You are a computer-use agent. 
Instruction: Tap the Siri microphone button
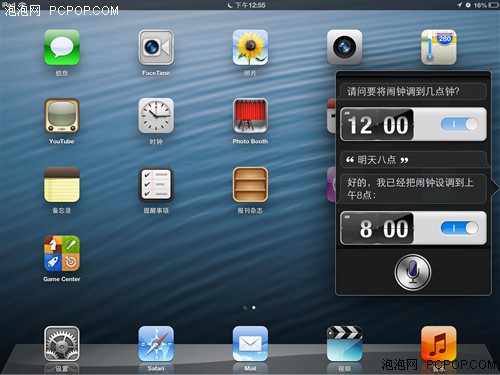coord(413,272)
